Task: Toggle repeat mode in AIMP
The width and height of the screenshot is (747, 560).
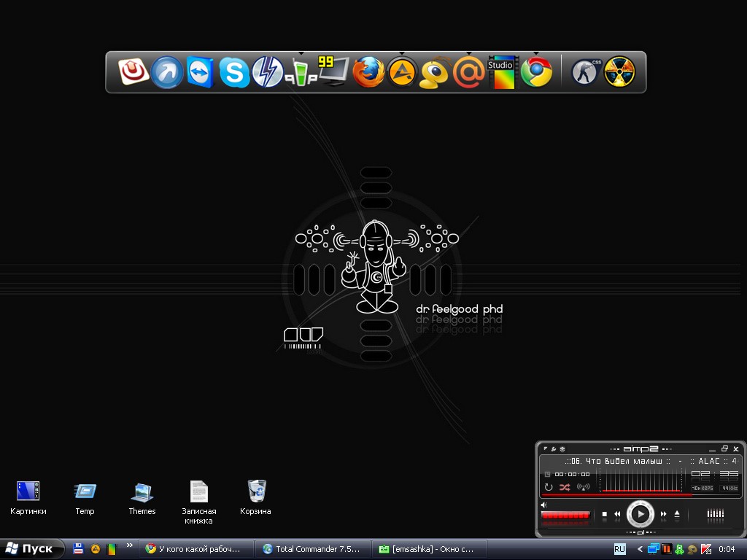Action: click(549, 487)
